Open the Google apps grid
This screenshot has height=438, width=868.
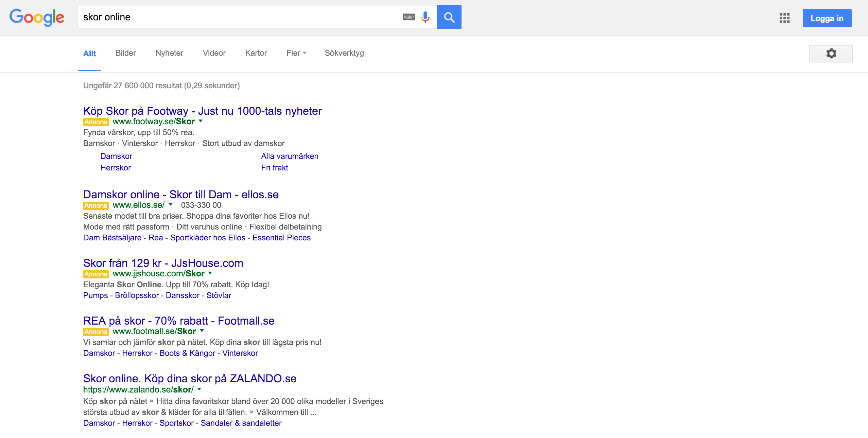coord(784,18)
